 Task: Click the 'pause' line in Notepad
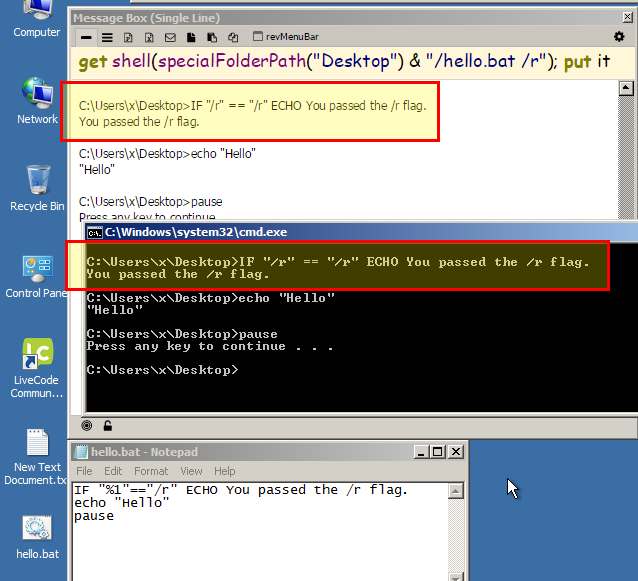coord(94,516)
